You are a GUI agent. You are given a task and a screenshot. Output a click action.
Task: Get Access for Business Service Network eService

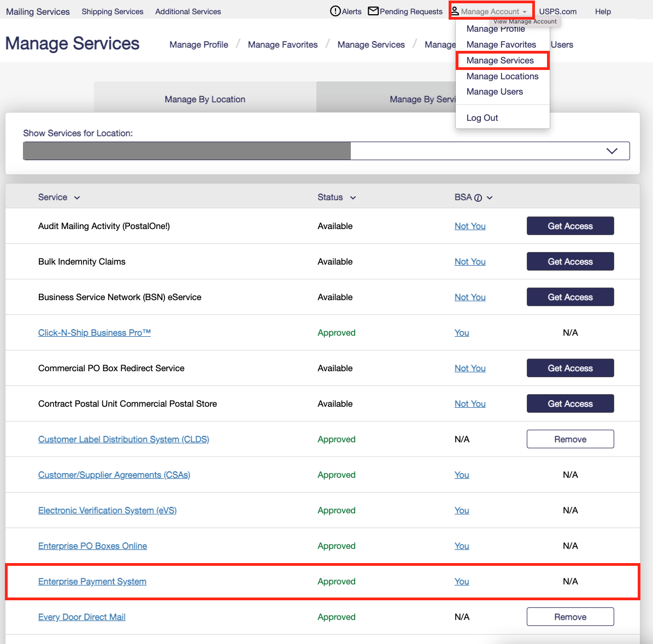(x=570, y=297)
